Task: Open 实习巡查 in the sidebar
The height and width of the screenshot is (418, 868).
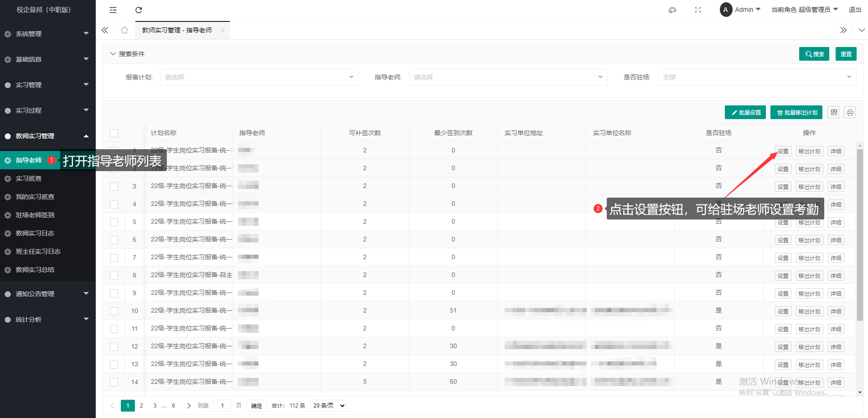Action: pos(29,178)
